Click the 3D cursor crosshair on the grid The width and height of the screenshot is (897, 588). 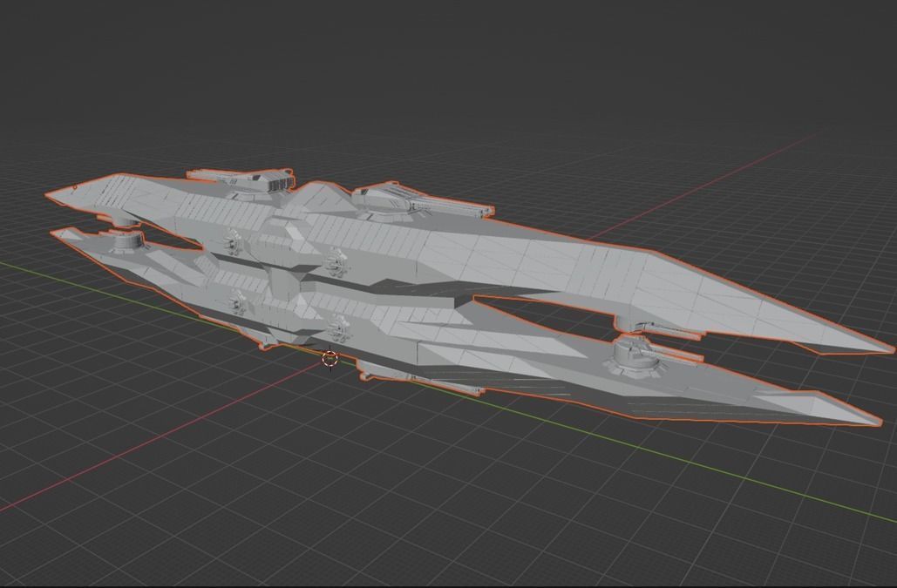(330, 359)
